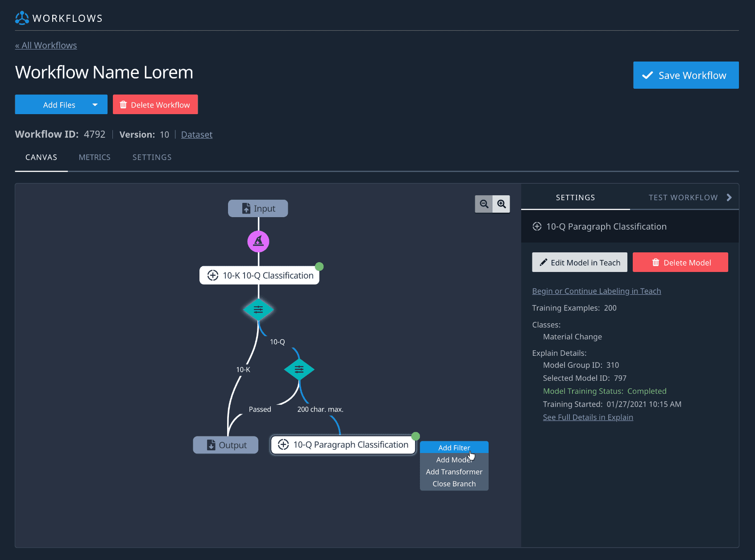Click the Workflows logo icon

22,18
